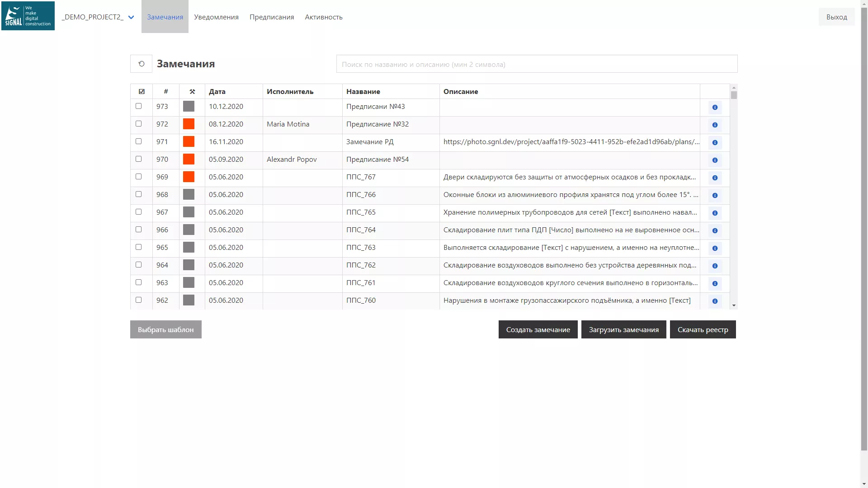This screenshot has width=868, height=488.
Task: Click gray status swatch of row 968
Action: point(189,194)
